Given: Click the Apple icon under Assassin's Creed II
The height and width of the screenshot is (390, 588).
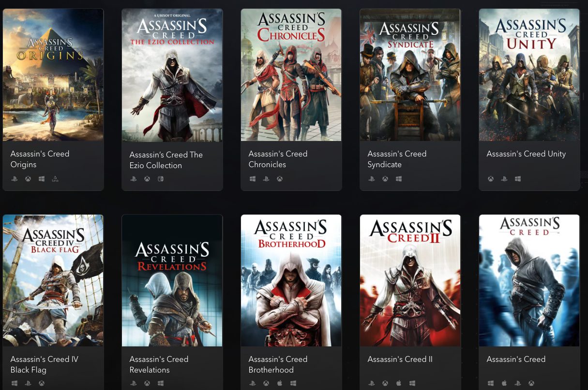Looking at the screenshot, I should tap(399, 384).
